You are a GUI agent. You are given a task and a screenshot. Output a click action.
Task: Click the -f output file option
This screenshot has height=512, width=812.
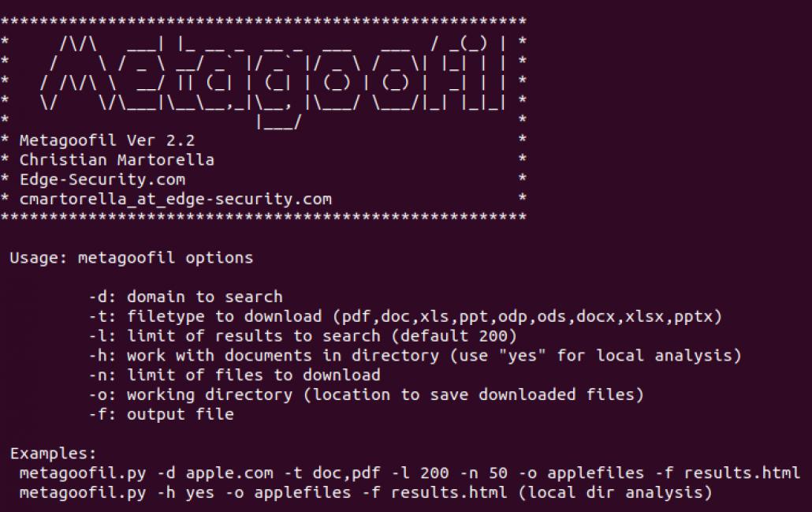coord(162,414)
